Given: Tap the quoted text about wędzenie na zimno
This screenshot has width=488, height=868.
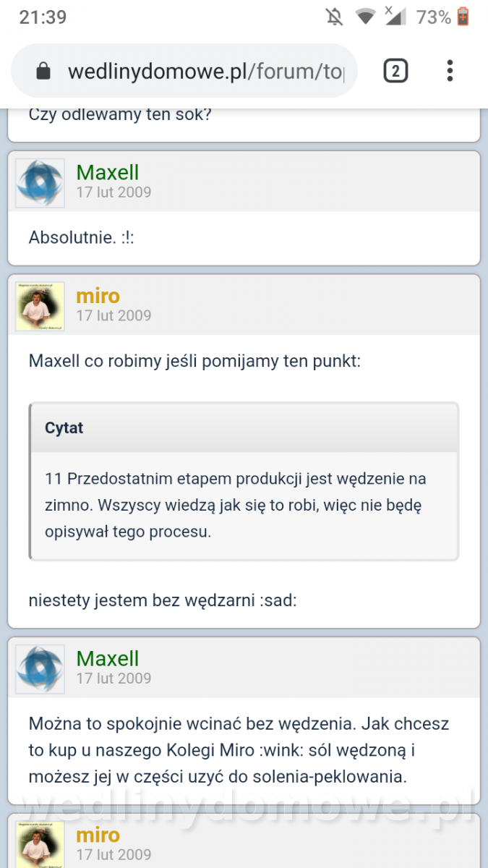Looking at the screenshot, I should [236, 505].
